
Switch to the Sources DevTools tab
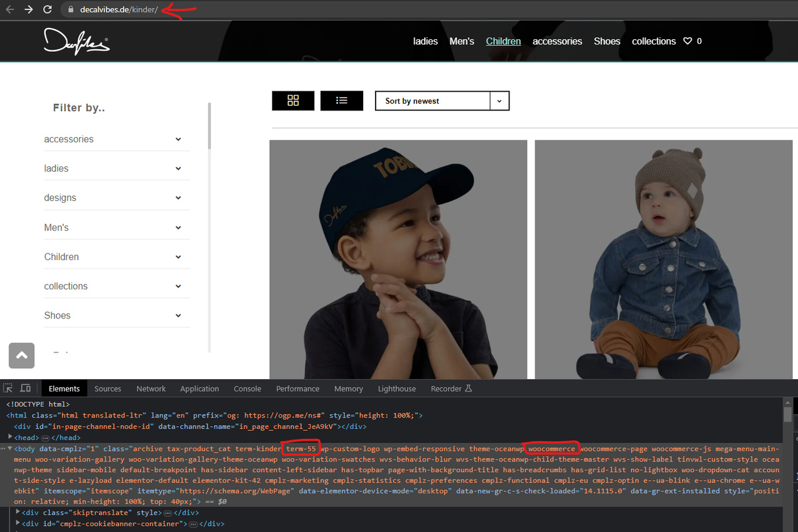coord(108,388)
